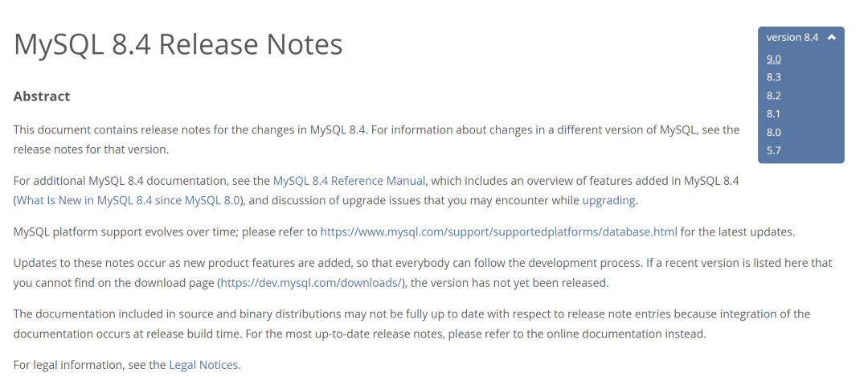Image resolution: width=868 pixels, height=377 pixels.
Task: Open 'What Is New in MySQL 8.4' link
Action: click(x=128, y=200)
